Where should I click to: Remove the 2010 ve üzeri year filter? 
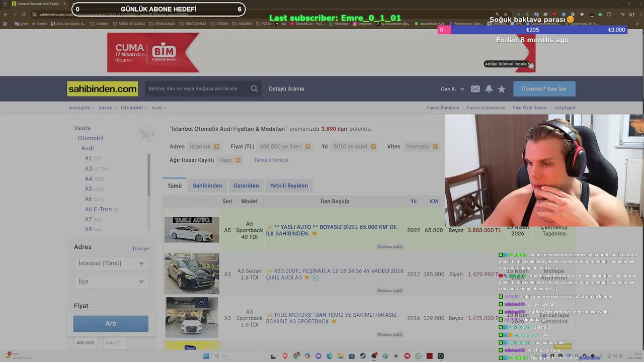click(x=373, y=146)
